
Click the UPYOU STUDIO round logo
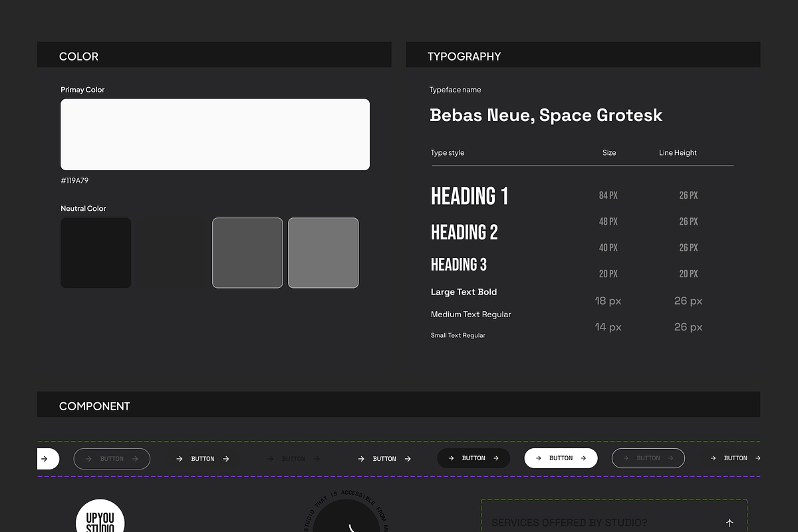(x=100, y=516)
